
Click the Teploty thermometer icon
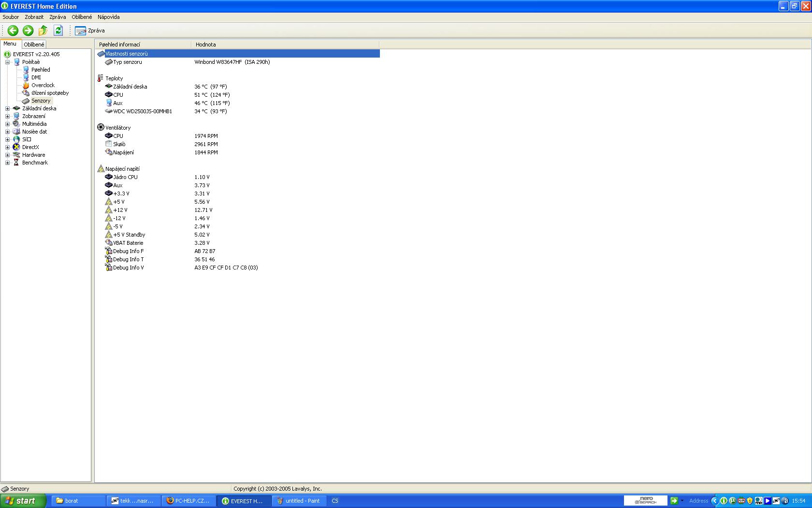(101, 78)
